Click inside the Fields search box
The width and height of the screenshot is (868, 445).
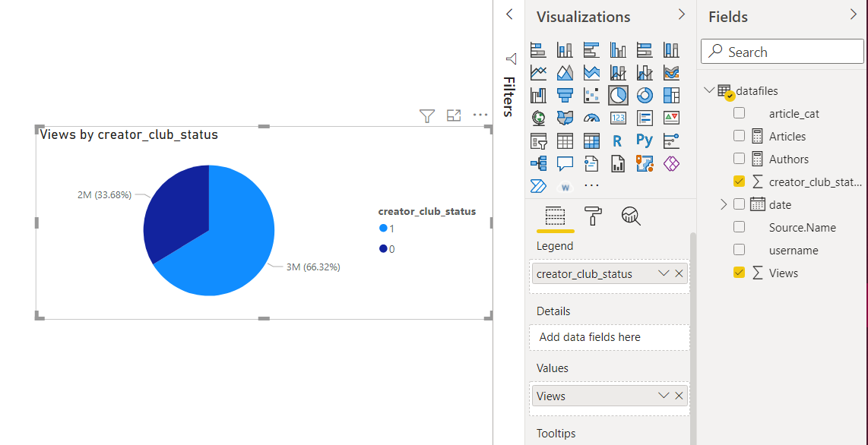pyautogui.click(x=781, y=51)
